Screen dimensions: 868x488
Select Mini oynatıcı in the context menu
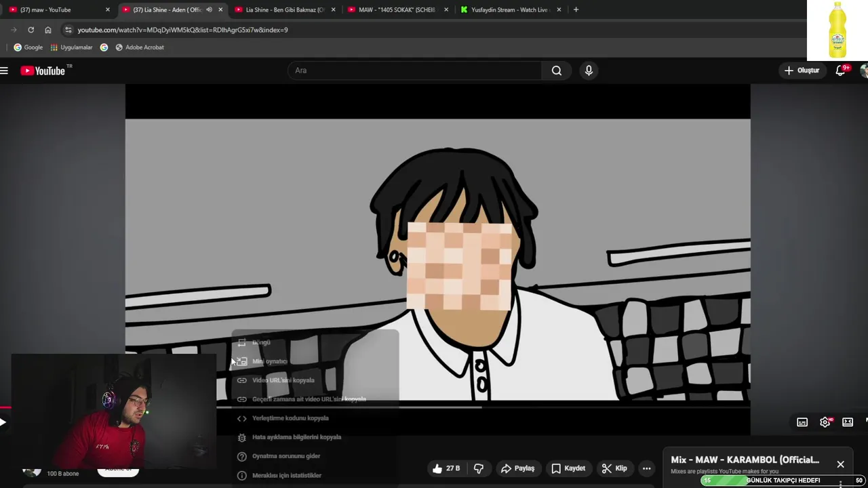pyautogui.click(x=315, y=361)
